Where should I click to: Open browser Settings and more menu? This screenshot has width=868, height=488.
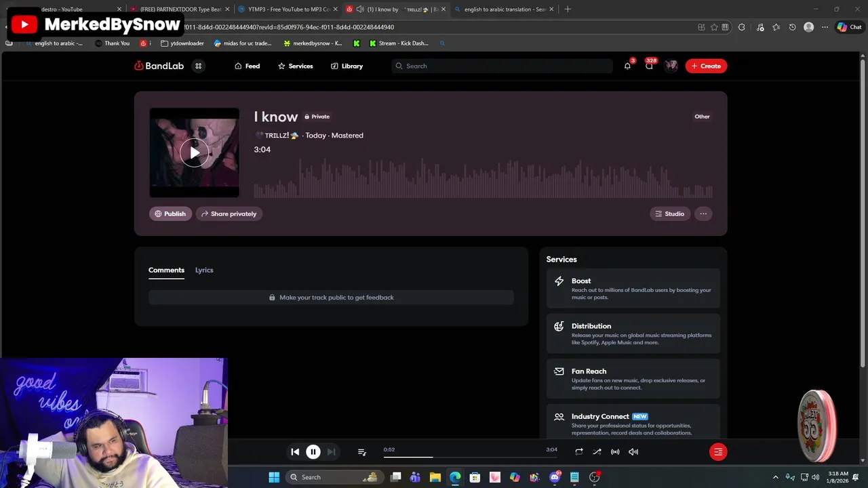[x=825, y=27]
